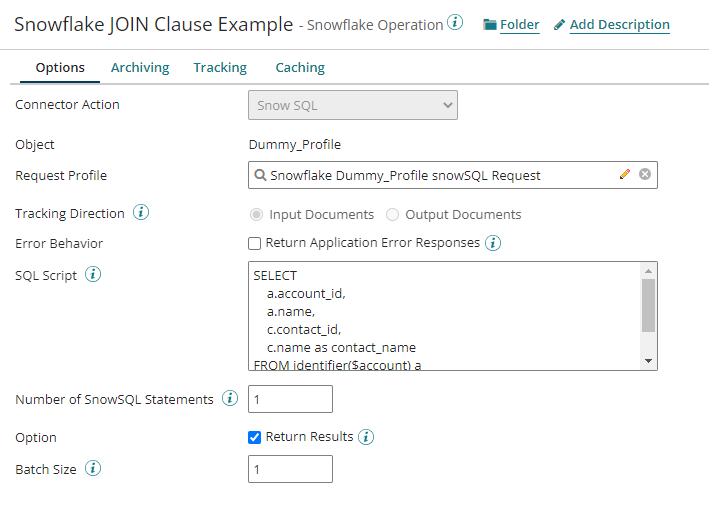Open the Connector Action dropdown
This screenshot has width=709, height=521.
[x=353, y=105]
